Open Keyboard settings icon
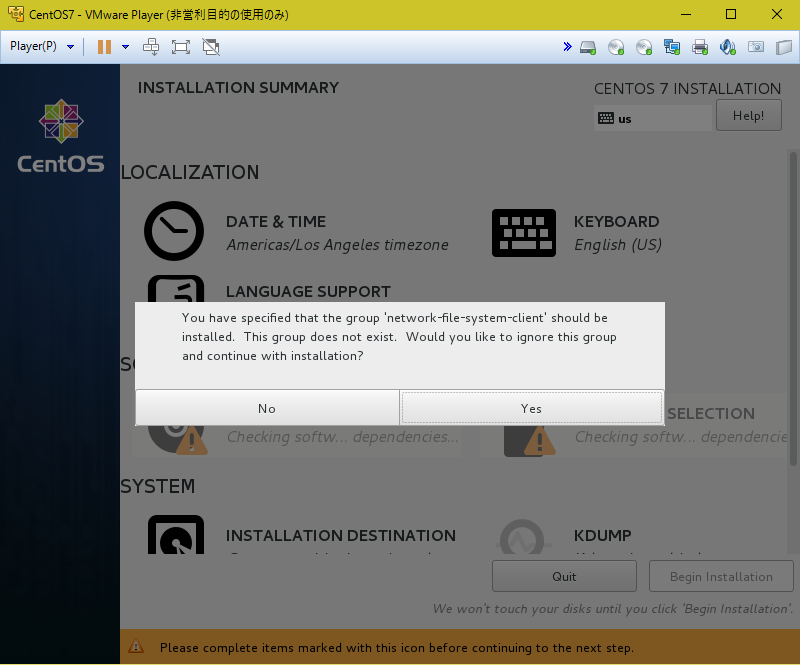 tap(523, 233)
